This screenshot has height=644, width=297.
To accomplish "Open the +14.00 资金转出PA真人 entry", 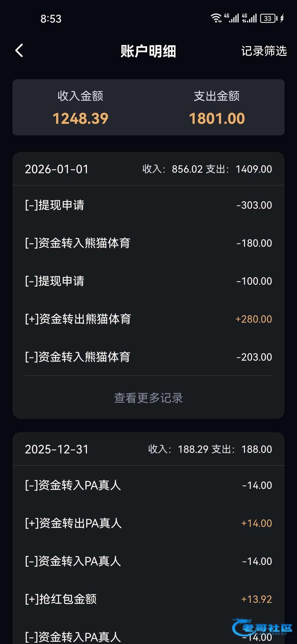I will tap(148, 523).
